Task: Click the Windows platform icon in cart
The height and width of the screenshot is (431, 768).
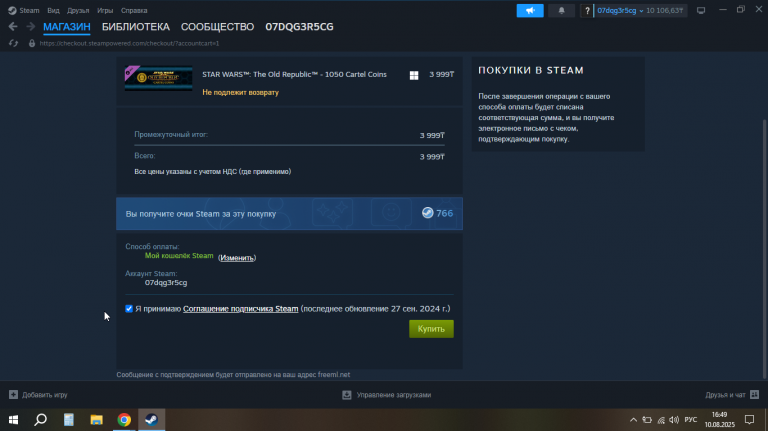Action: pyautogui.click(x=414, y=75)
